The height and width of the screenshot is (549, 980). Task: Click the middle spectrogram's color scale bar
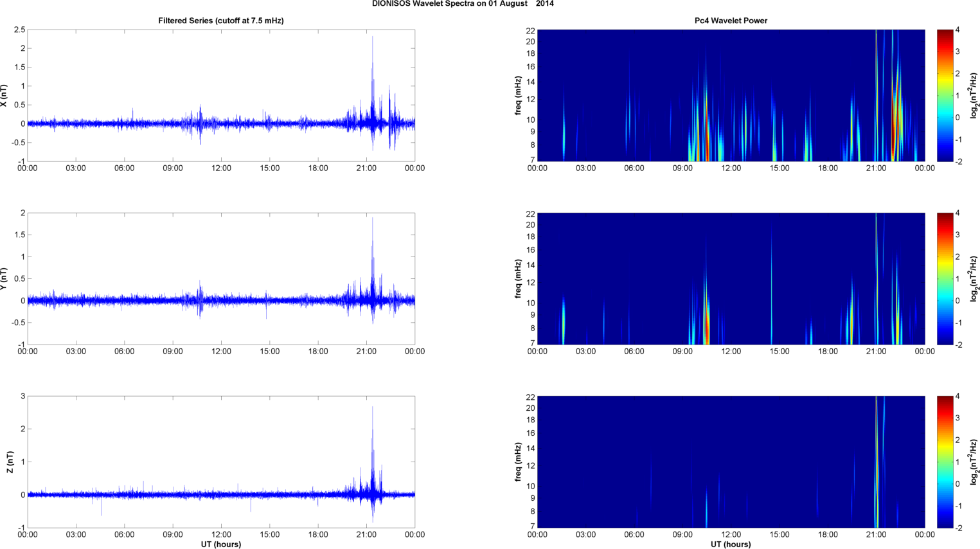point(945,278)
